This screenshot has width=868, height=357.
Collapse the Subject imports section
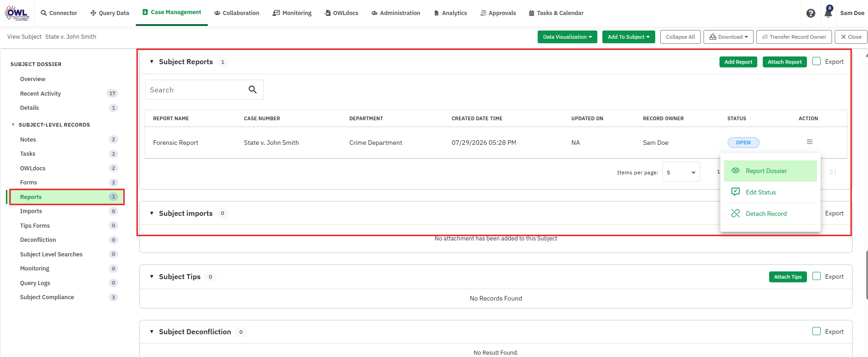tap(152, 213)
